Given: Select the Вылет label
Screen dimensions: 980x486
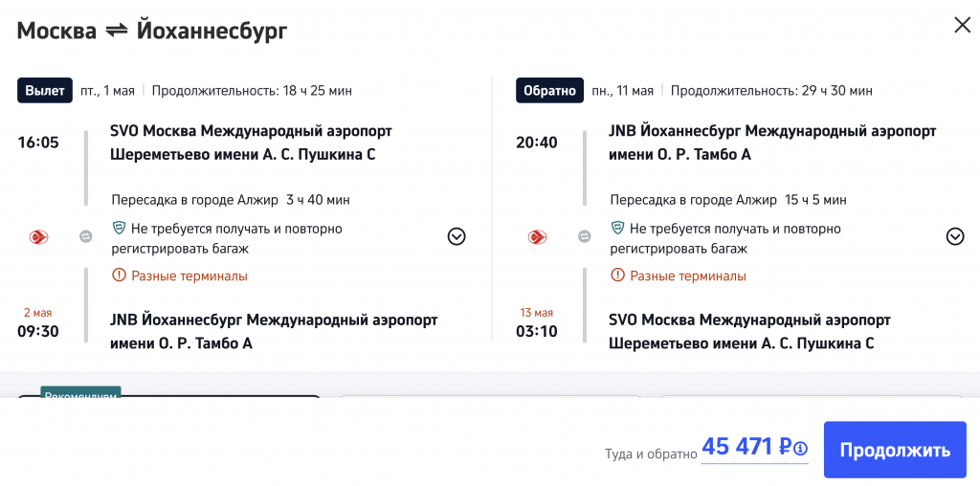Looking at the screenshot, I should (45, 91).
